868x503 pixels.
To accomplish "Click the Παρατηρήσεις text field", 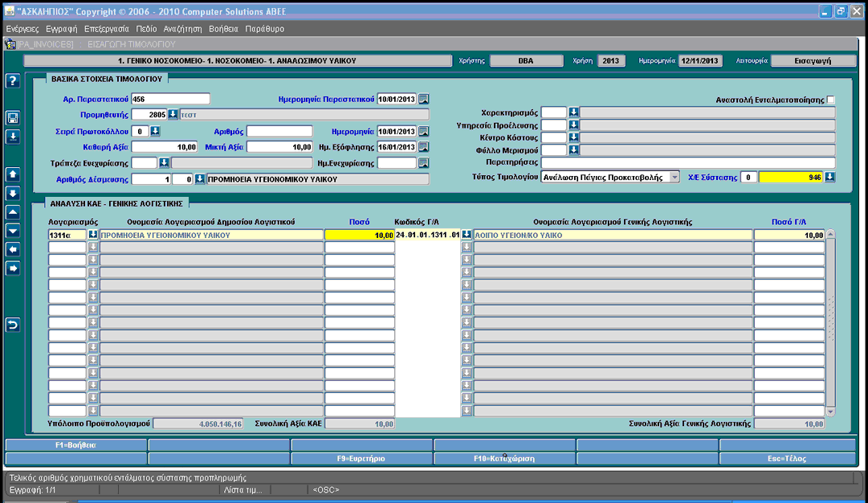I will 688,162.
